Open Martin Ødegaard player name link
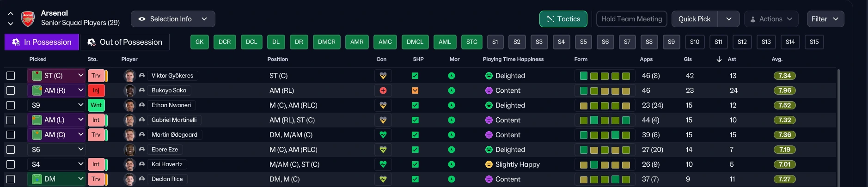The height and width of the screenshot is (187, 868). click(174, 135)
